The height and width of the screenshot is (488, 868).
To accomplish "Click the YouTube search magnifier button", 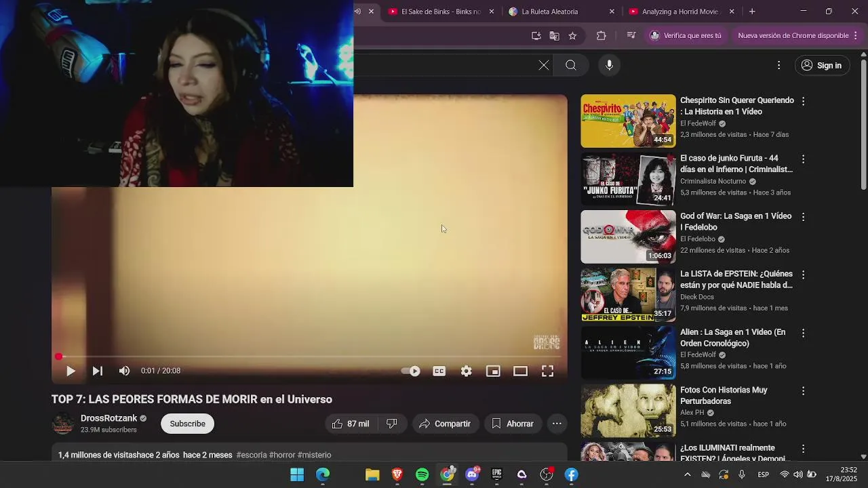I will point(571,65).
